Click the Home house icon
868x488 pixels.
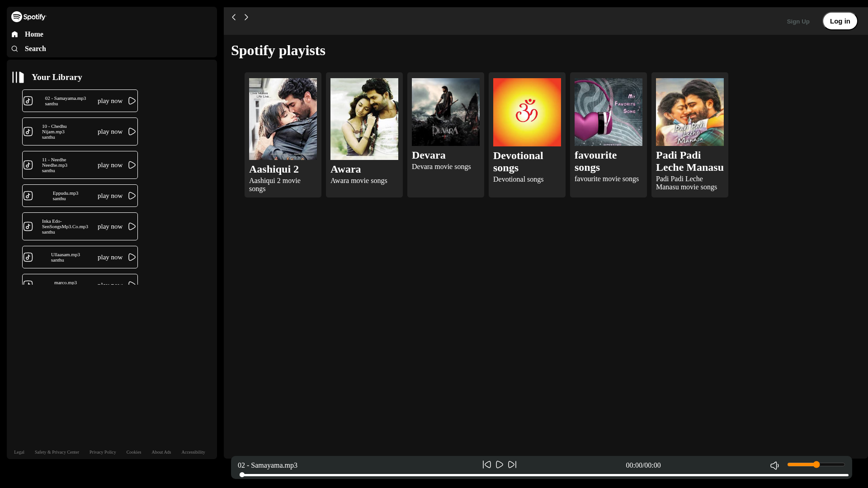click(15, 34)
